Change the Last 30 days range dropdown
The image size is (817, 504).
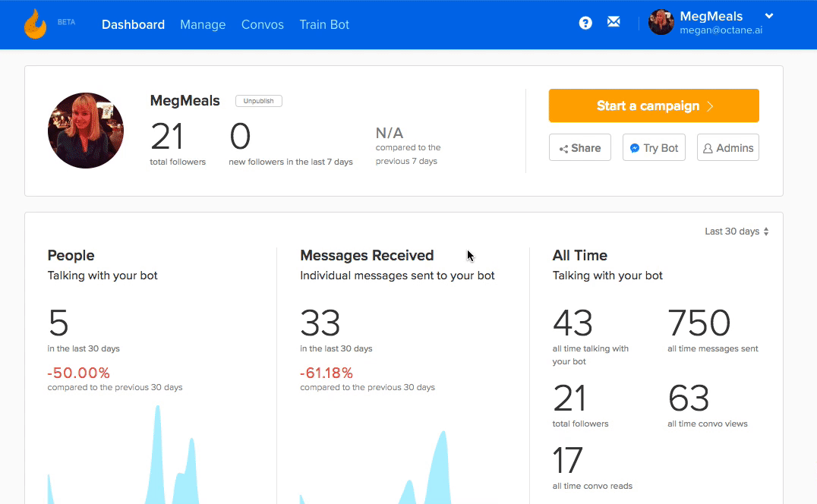(x=737, y=232)
